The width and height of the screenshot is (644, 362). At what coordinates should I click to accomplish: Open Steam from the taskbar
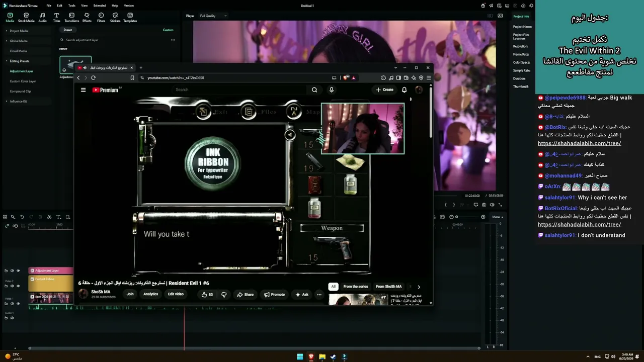click(333, 357)
